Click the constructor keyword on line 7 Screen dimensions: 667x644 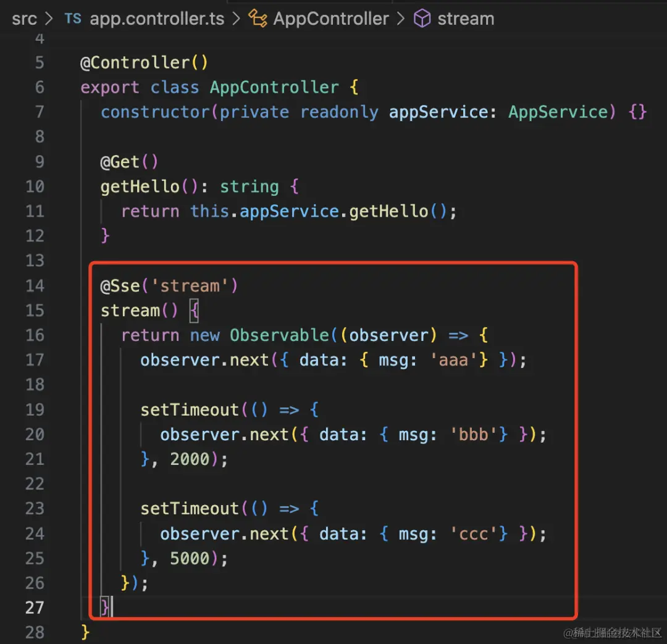tap(155, 112)
